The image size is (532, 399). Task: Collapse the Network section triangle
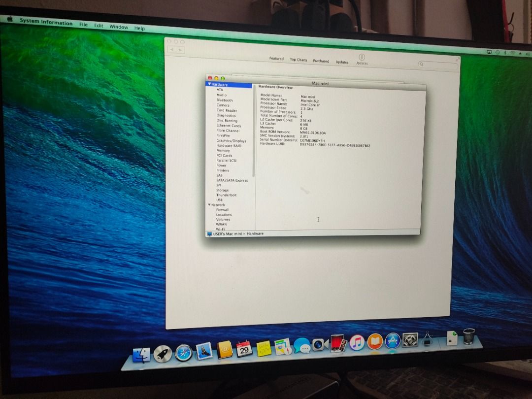click(209, 205)
